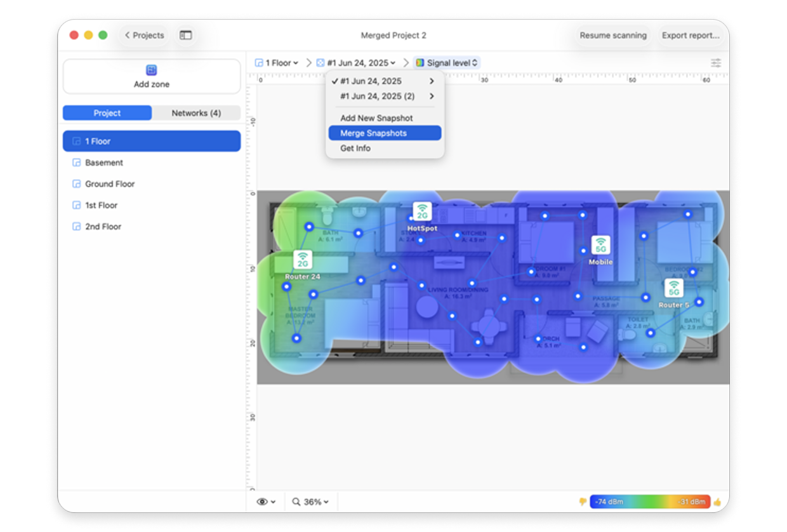Viewport: 787px width, 532px height.
Task: Expand submenu arrow for #1 Jun 24, 2025 (2)
Action: click(432, 96)
